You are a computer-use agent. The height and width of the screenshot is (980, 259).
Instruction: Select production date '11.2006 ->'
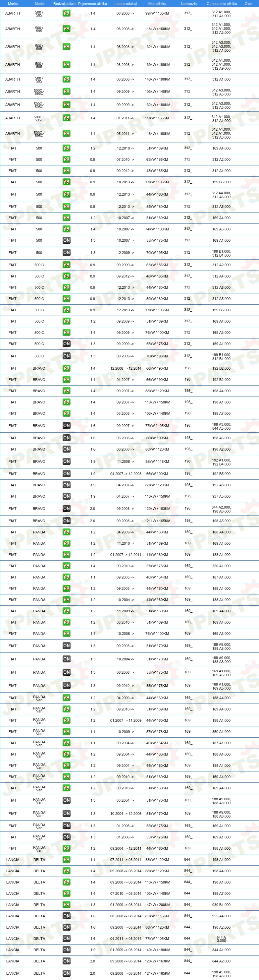tap(125, 462)
